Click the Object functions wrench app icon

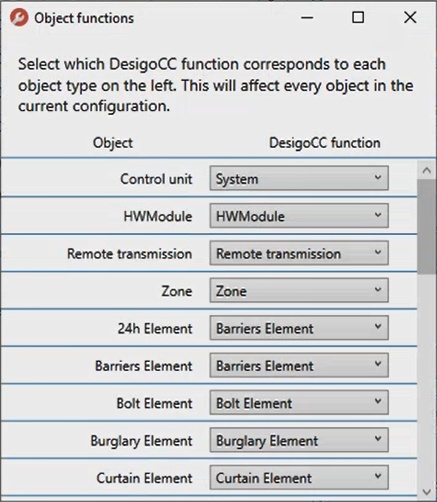pos(19,18)
